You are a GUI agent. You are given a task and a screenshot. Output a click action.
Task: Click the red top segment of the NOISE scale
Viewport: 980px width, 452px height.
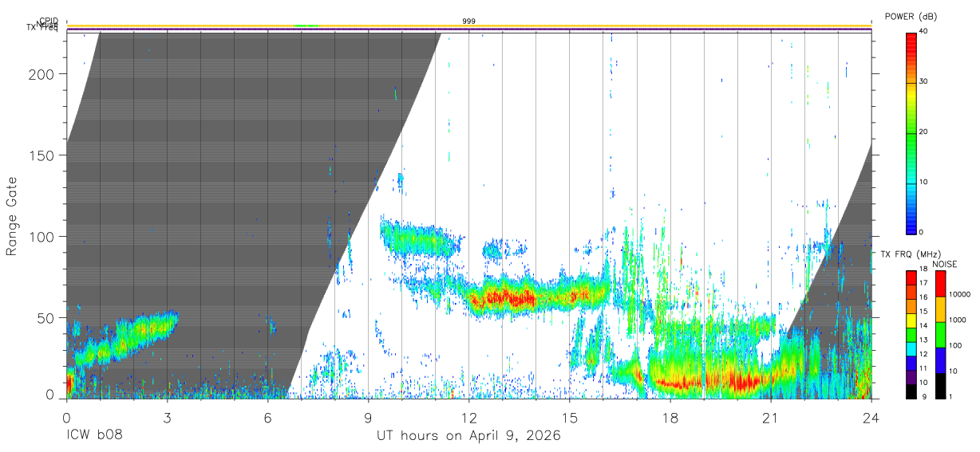pyautogui.click(x=939, y=284)
